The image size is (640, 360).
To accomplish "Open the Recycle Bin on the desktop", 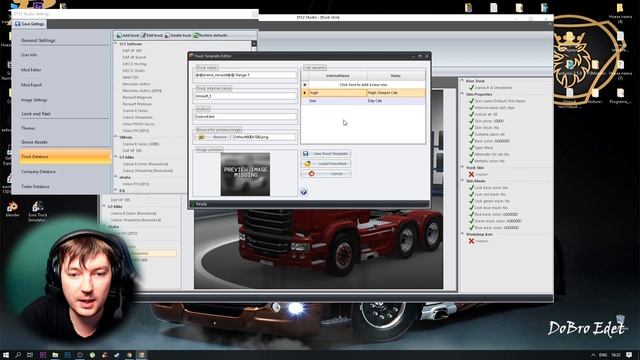I will [x=620, y=320].
